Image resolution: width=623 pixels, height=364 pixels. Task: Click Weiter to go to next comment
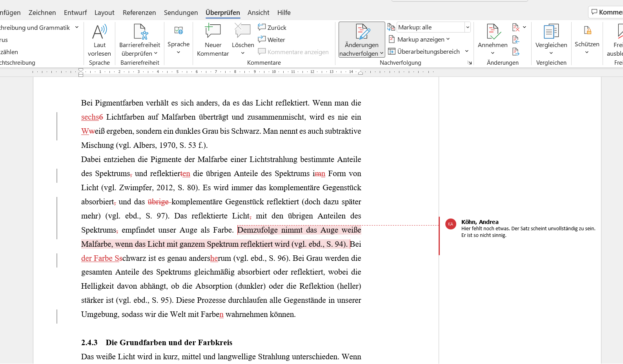tap(271, 40)
